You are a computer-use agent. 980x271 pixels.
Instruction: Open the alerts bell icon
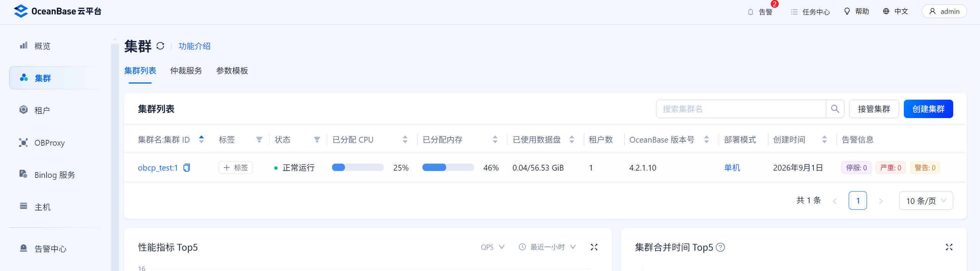(x=750, y=12)
